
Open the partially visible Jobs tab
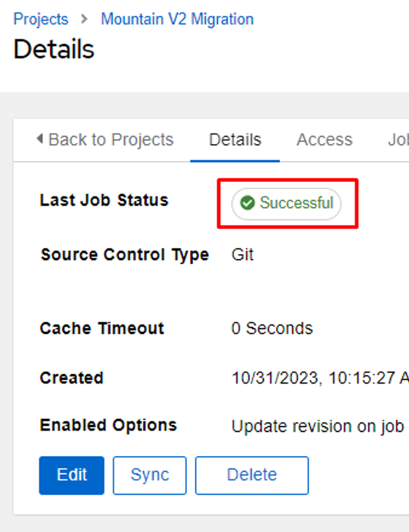click(x=398, y=140)
